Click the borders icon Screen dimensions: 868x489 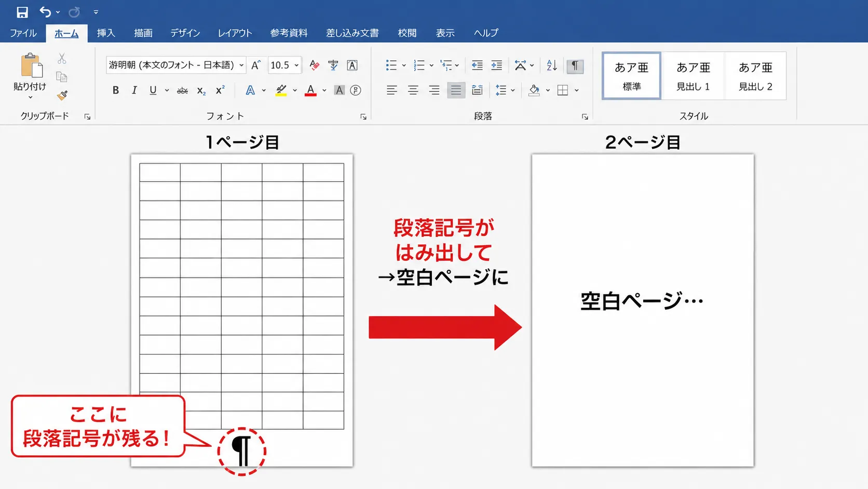pos(563,90)
